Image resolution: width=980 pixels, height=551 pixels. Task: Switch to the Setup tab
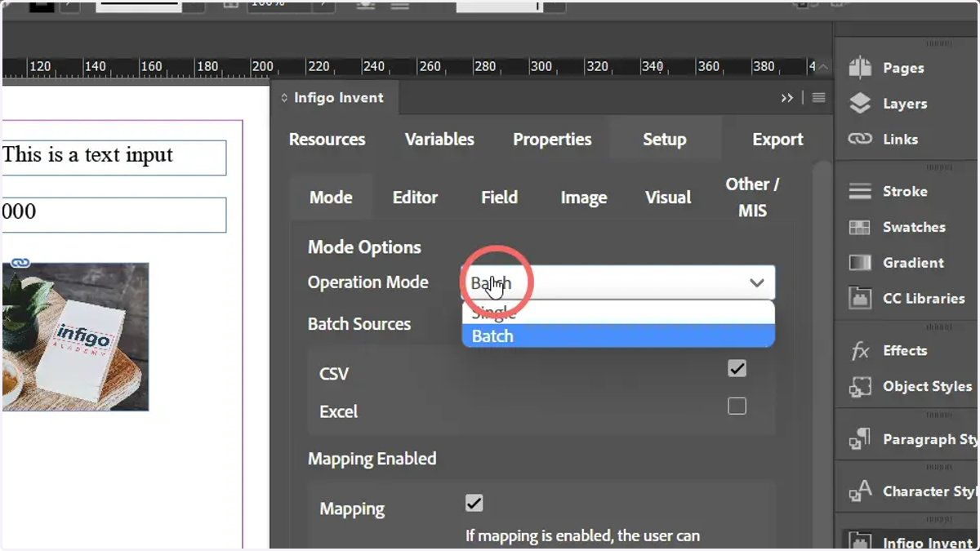(x=665, y=140)
